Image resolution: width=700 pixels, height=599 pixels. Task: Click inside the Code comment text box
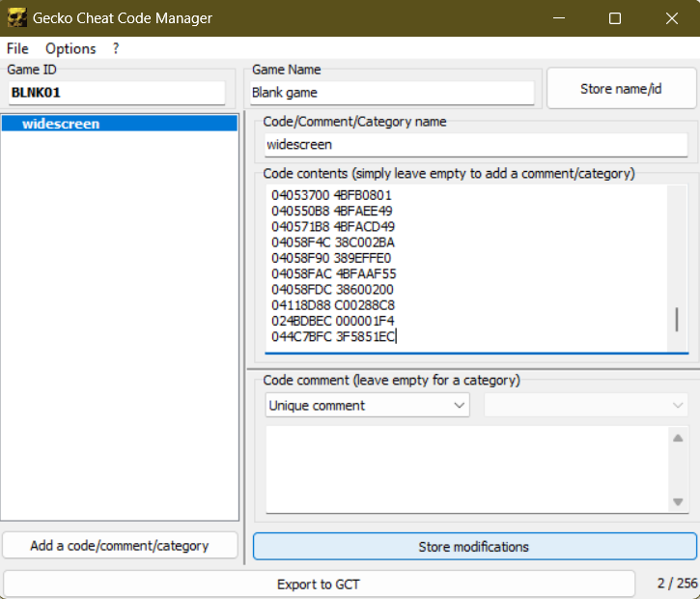[x=463, y=469]
